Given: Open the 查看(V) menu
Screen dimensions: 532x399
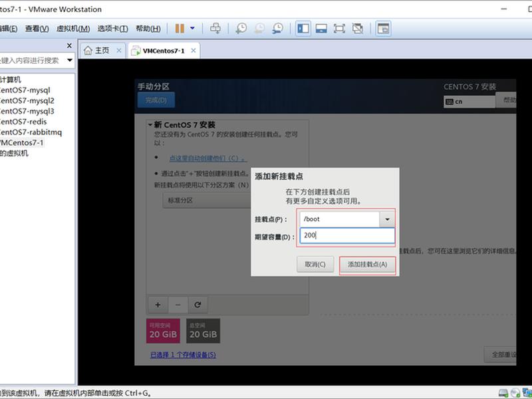Looking at the screenshot, I should [37, 29].
